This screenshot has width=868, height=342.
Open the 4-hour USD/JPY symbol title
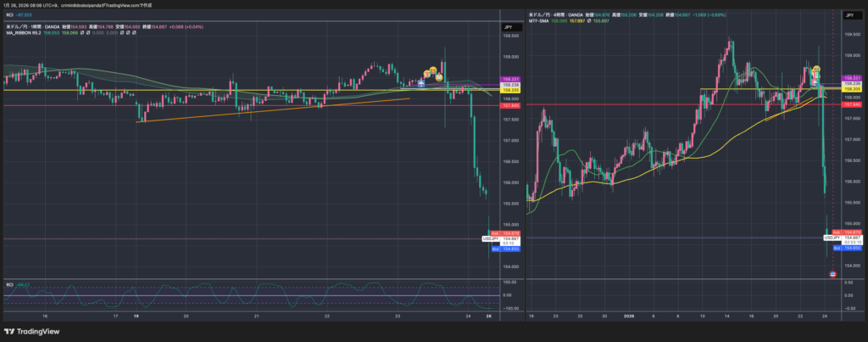tap(559, 14)
